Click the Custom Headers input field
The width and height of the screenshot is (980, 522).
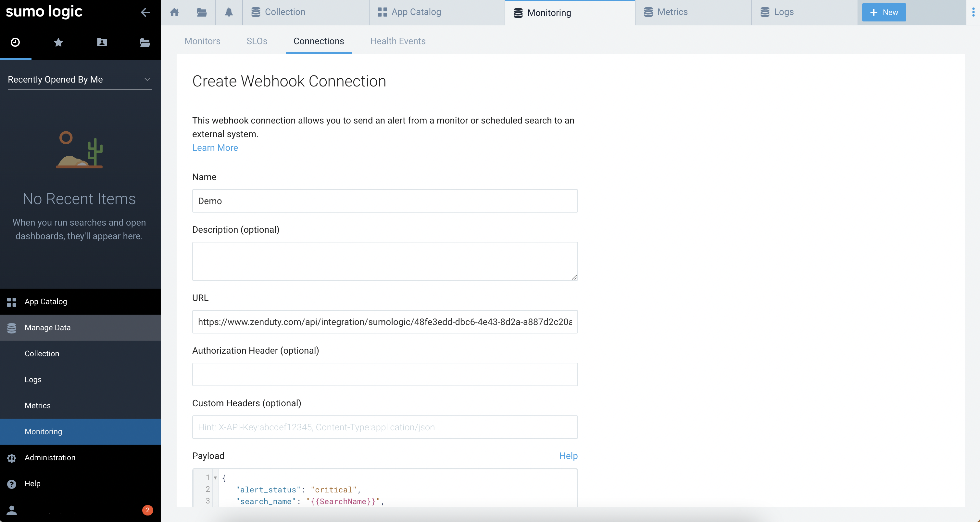tap(384, 427)
